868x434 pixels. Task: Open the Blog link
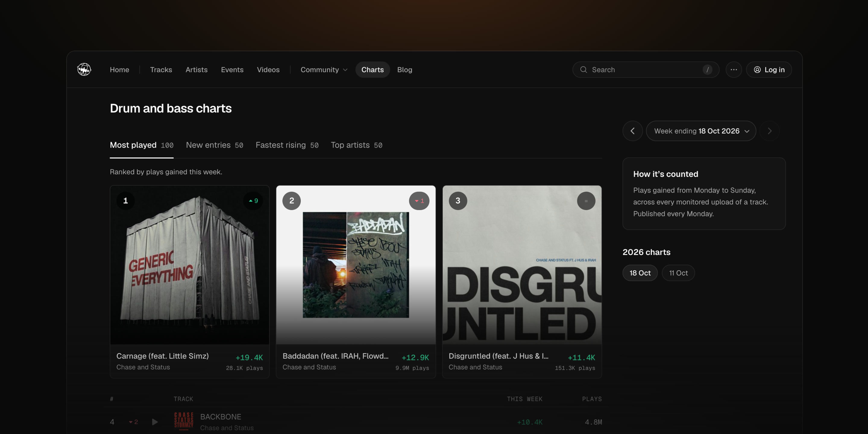pyautogui.click(x=404, y=69)
